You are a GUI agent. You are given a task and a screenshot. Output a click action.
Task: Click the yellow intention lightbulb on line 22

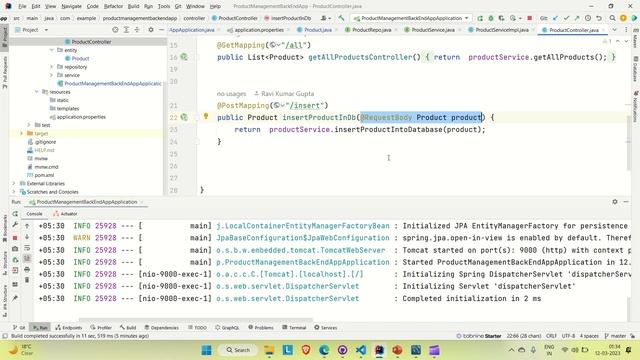tap(206, 116)
